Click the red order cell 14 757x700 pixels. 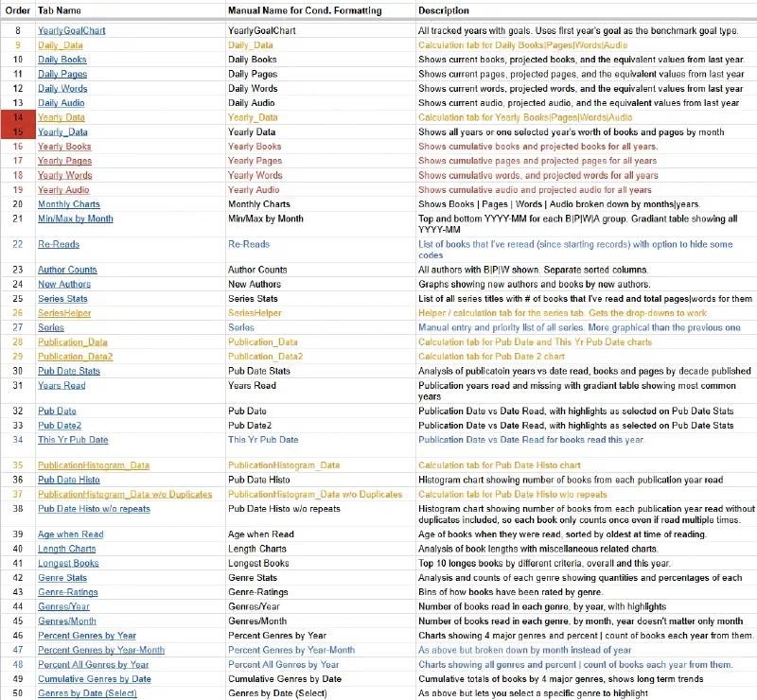coord(18,117)
